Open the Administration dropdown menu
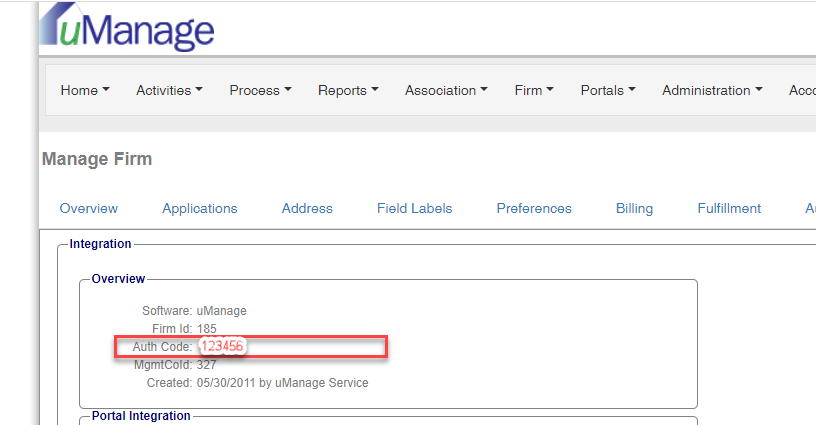Viewport: 816px width, 425px height. click(x=712, y=91)
